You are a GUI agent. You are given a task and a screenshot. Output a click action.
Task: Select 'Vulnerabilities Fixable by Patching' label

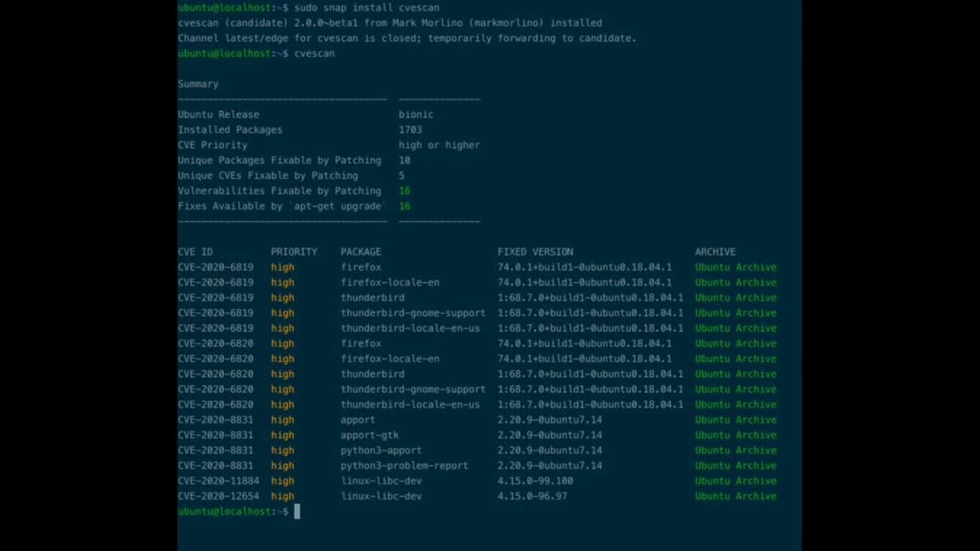(x=280, y=191)
